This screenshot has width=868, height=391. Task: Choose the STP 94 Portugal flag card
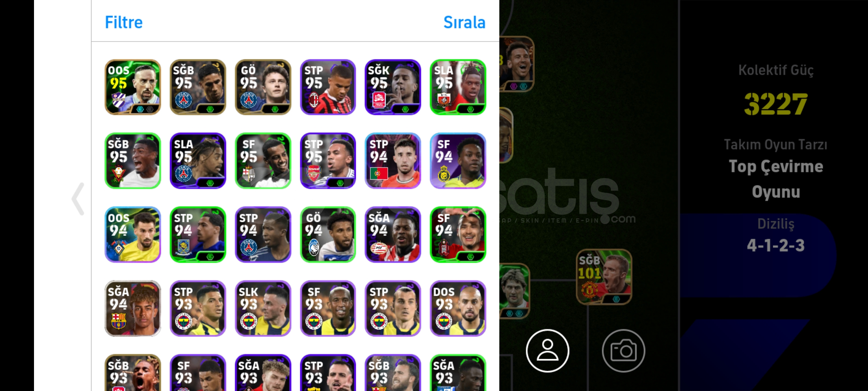393,161
